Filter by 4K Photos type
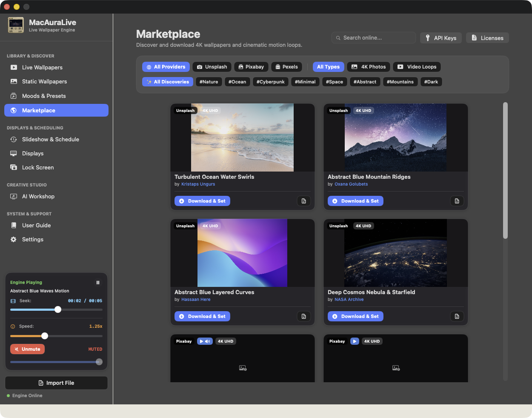The width and height of the screenshot is (532, 418). (x=369, y=67)
